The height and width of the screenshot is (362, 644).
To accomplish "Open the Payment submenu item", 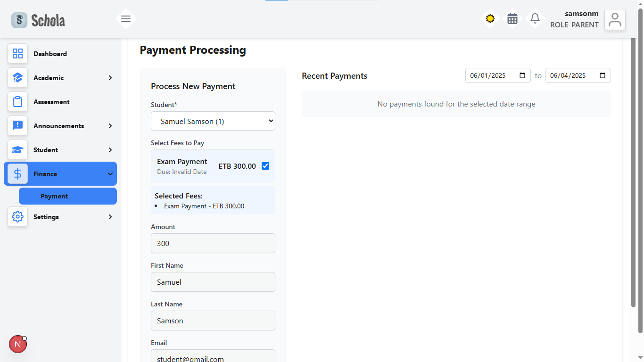I will 67,196.
